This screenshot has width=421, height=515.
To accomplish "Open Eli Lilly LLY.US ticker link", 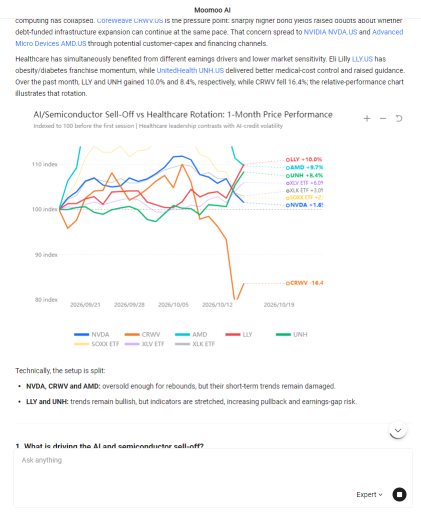I will (362, 59).
